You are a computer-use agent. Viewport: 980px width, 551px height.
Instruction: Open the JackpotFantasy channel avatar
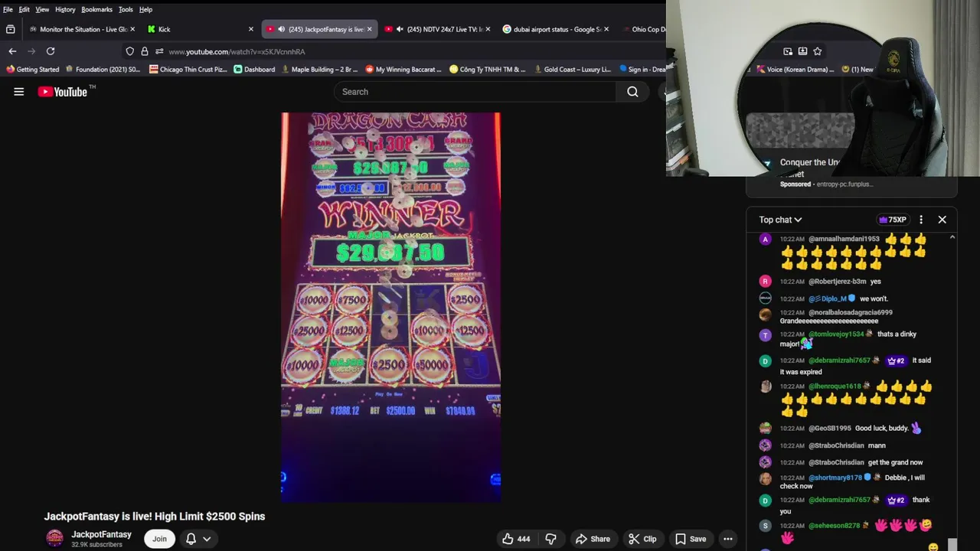click(54, 539)
